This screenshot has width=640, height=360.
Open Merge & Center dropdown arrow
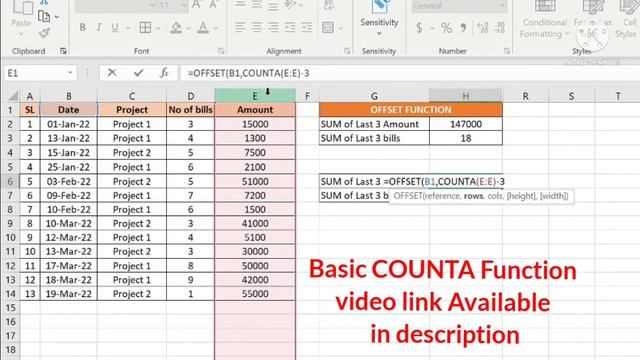click(x=341, y=28)
